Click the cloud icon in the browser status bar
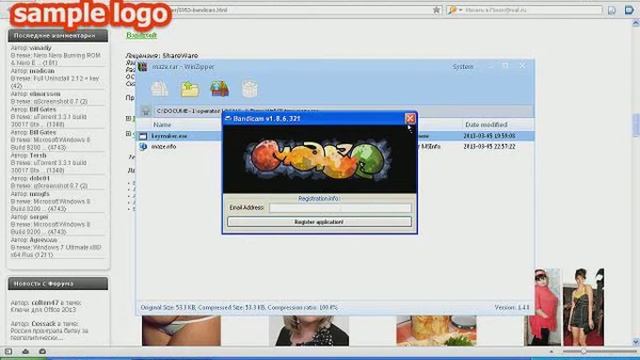The width and height of the screenshot is (640, 360). point(25,351)
